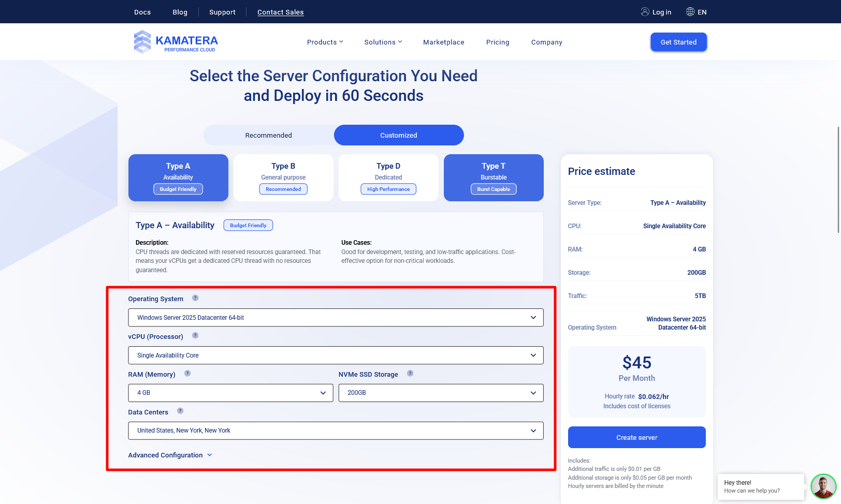Open the Operating System dropdown
Viewport: 841px width, 504px height.
336,318
